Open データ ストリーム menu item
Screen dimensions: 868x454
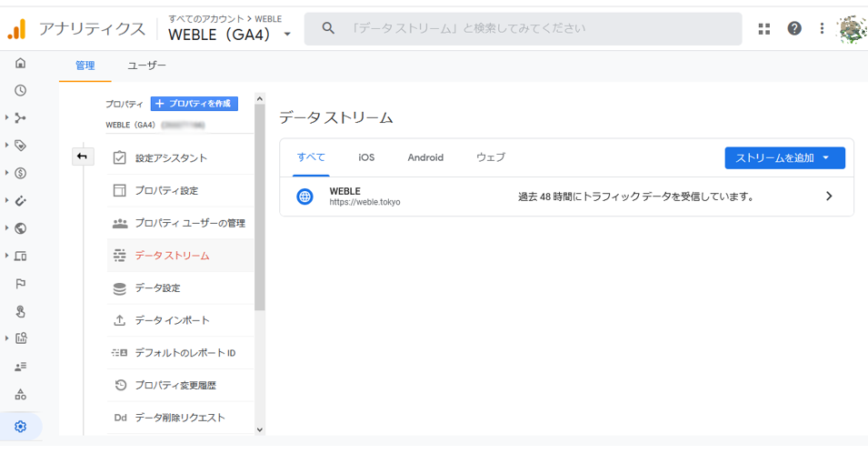click(x=180, y=256)
